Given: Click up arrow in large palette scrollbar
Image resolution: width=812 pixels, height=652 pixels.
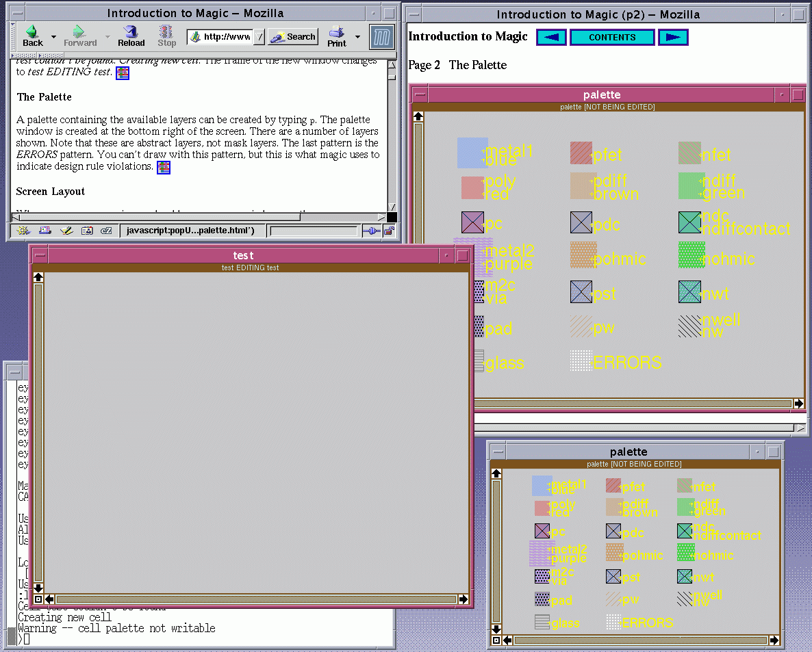Looking at the screenshot, I should (x=418, y=116).
